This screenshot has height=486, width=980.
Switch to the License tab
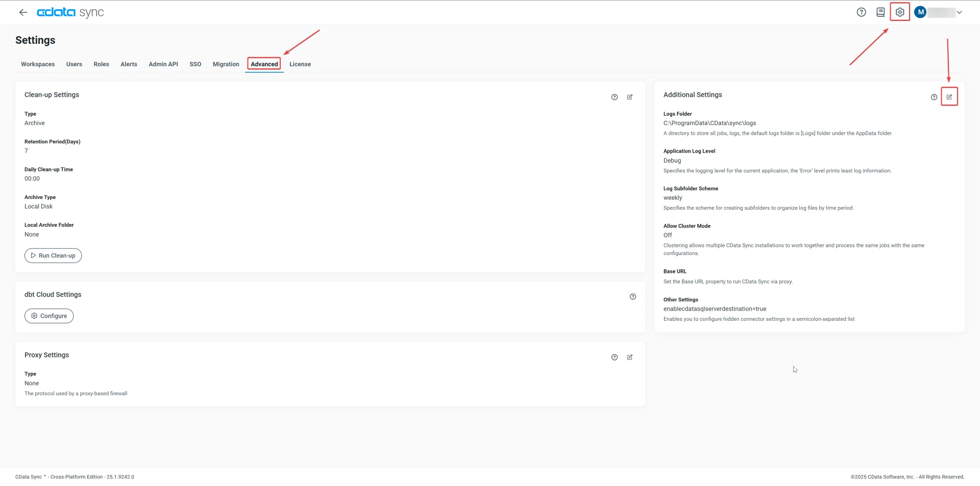(300, 64)
